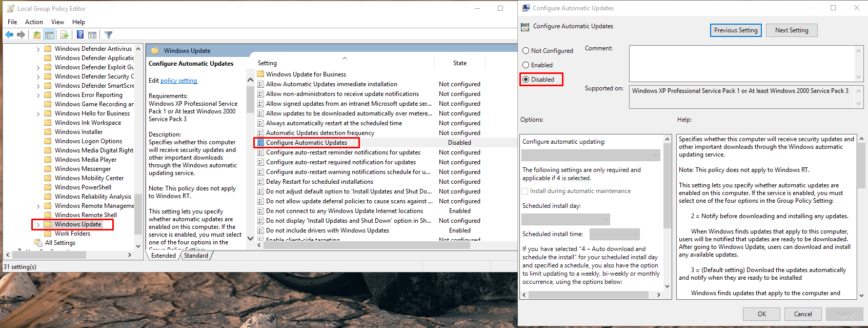Screen dimensions: 868x328
Task: Open the Action menu
Action: point(34,22)
